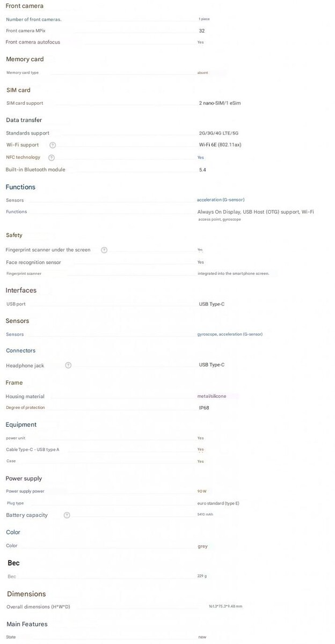335x644 pixels.
Task: Click the "Main Features" heading
Action: click(27, 624)
